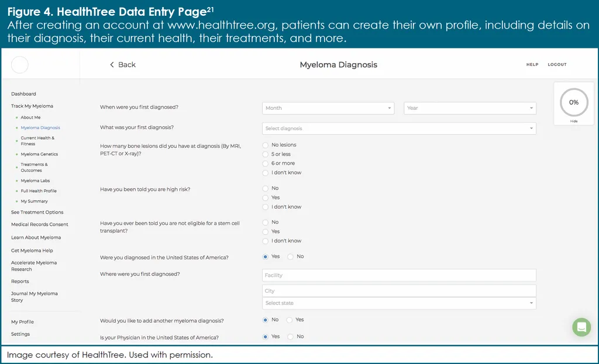
Task: Select No for diagnosed in United States
Action: [x=290, y=256]
